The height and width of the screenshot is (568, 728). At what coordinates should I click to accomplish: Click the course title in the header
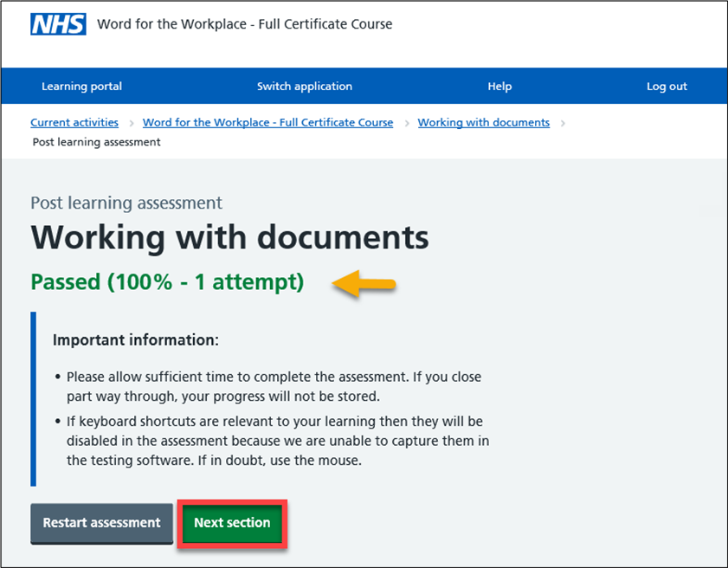point(245,24)
